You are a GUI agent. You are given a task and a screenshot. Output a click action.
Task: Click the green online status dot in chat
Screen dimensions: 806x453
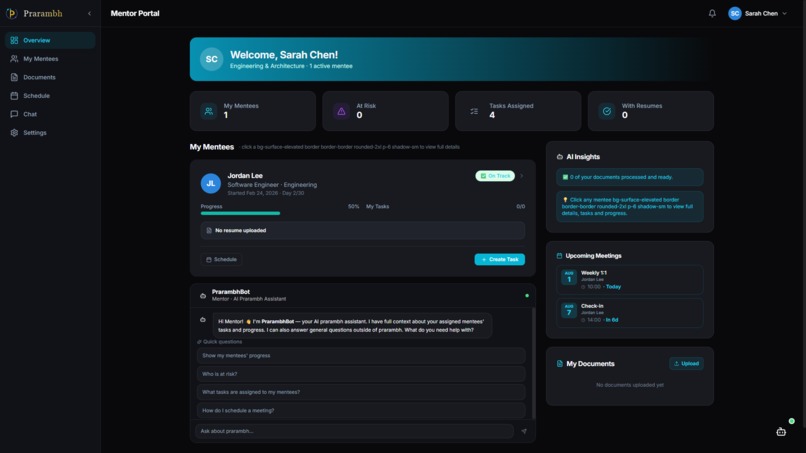(527, 296)
